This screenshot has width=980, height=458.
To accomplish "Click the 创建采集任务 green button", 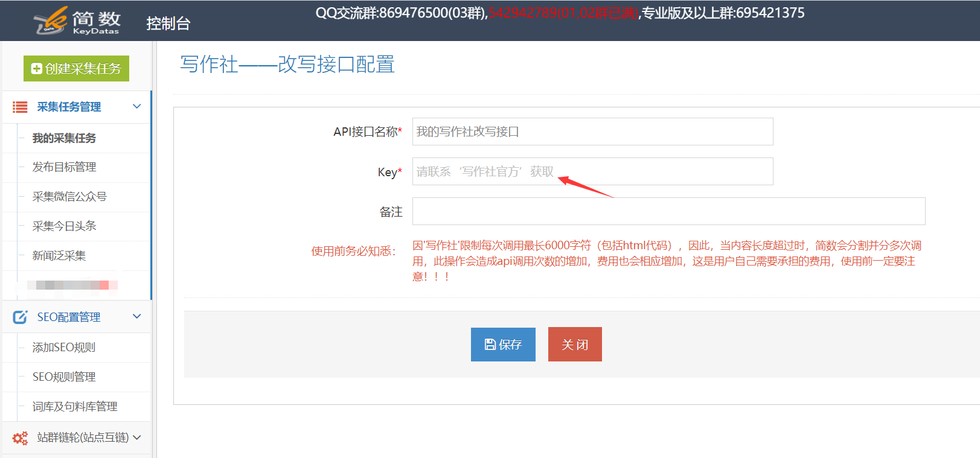I will pos(76,68).
